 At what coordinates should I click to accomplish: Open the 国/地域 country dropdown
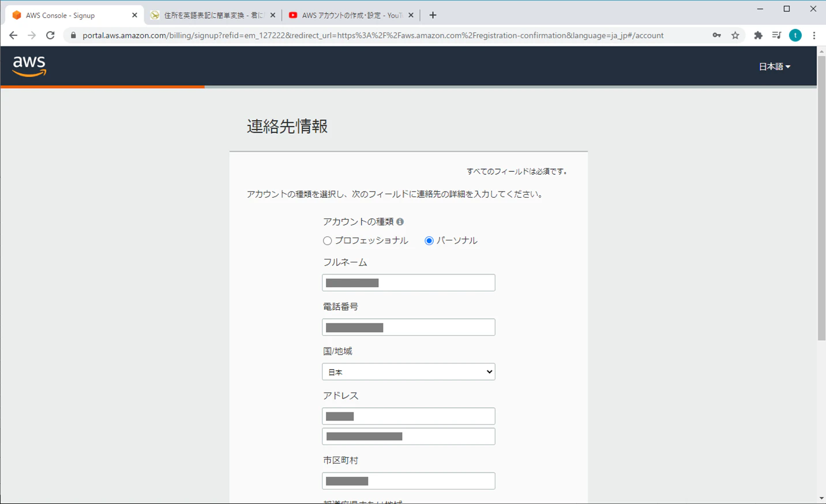[408, 372]
